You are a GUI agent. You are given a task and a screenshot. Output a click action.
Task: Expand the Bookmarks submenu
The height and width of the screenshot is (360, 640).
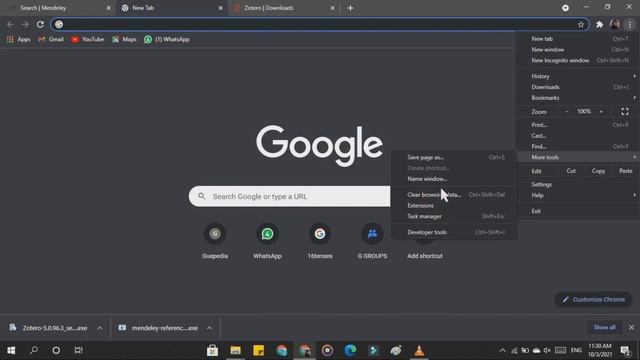pos(578,98)
